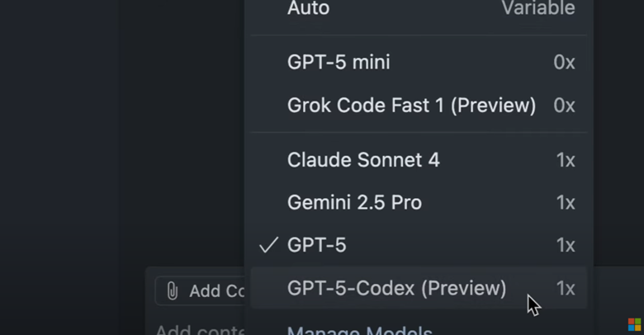Viewport: 644px width, 335px height.
Task: Select the Auto model option
Action: tap(309, 8)
